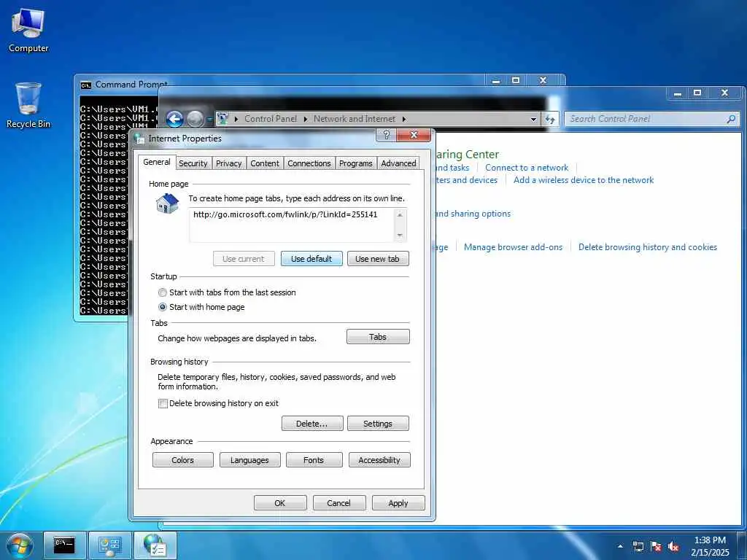Expand the breadcrumb root arrow

236,119
